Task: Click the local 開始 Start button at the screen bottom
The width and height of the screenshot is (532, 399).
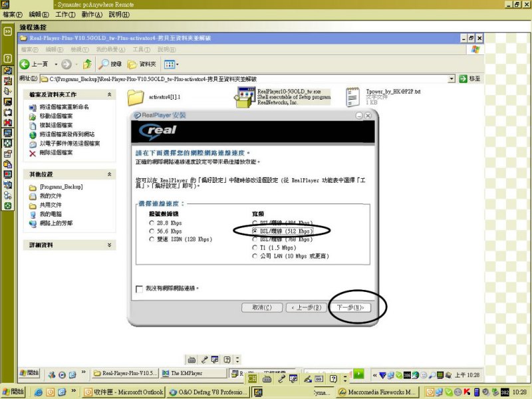Action: [x=13, y=392]
